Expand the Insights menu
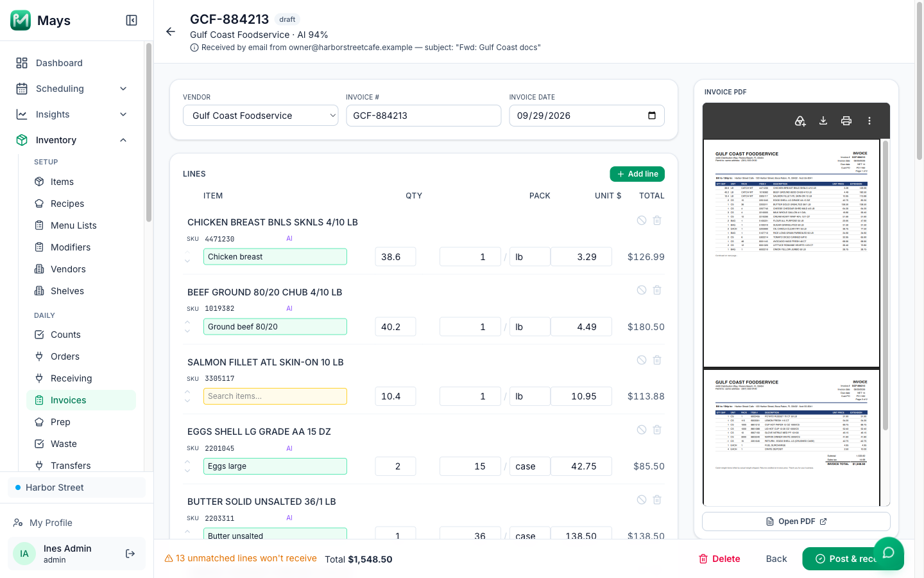This screenshot has height=578, width=924. tap(72, 114)
